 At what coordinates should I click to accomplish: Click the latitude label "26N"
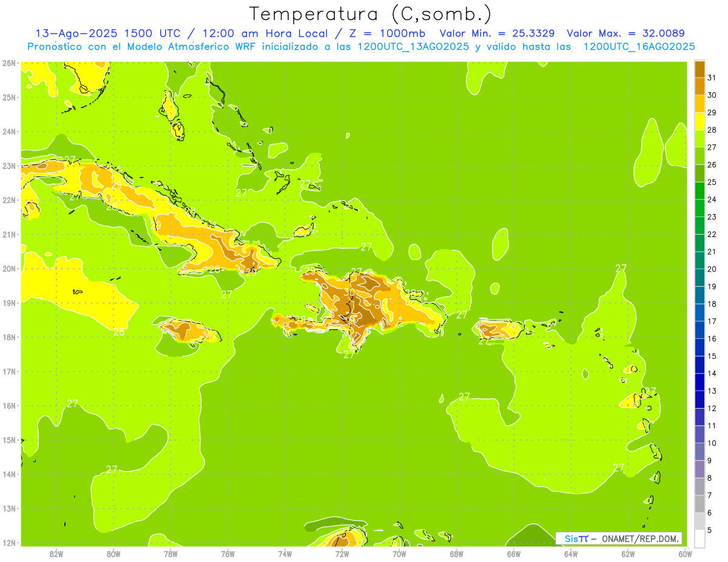(x=9, y=63)
